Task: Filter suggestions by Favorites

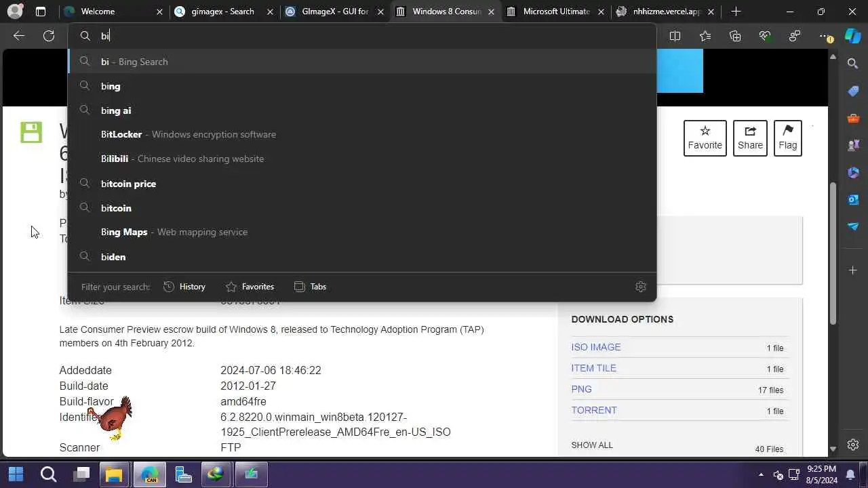Action: (250, 287)
